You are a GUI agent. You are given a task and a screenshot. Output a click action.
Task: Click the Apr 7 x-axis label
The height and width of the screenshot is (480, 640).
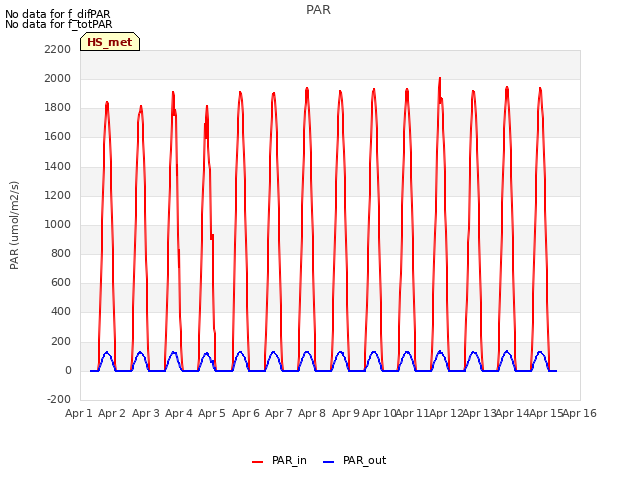279,413
